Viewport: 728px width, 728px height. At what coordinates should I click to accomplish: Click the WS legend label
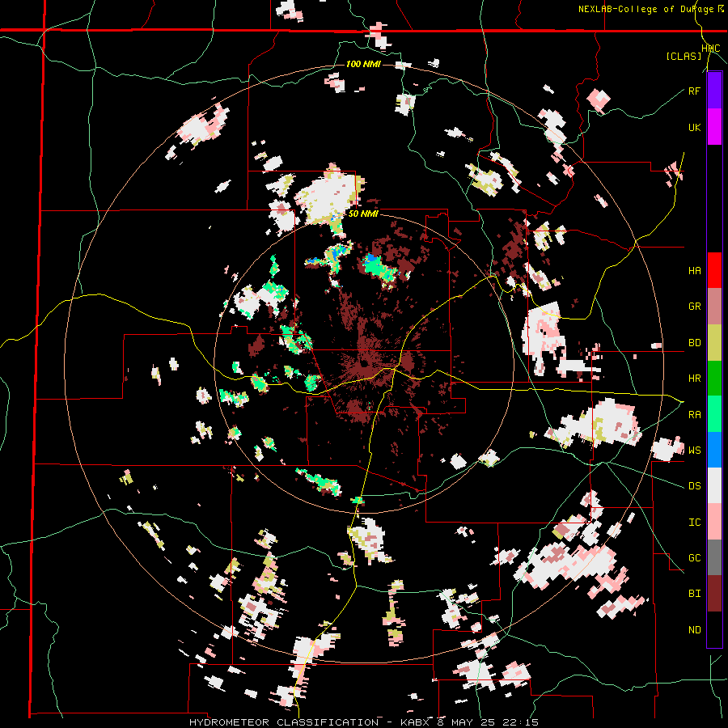point(694,451)
